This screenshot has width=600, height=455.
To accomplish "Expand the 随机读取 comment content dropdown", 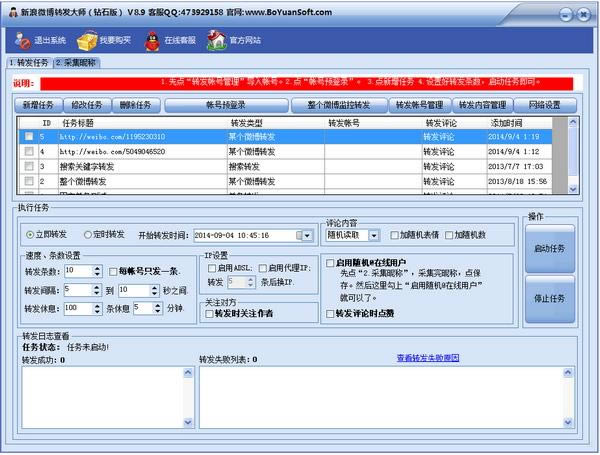I will coord(374,235).
